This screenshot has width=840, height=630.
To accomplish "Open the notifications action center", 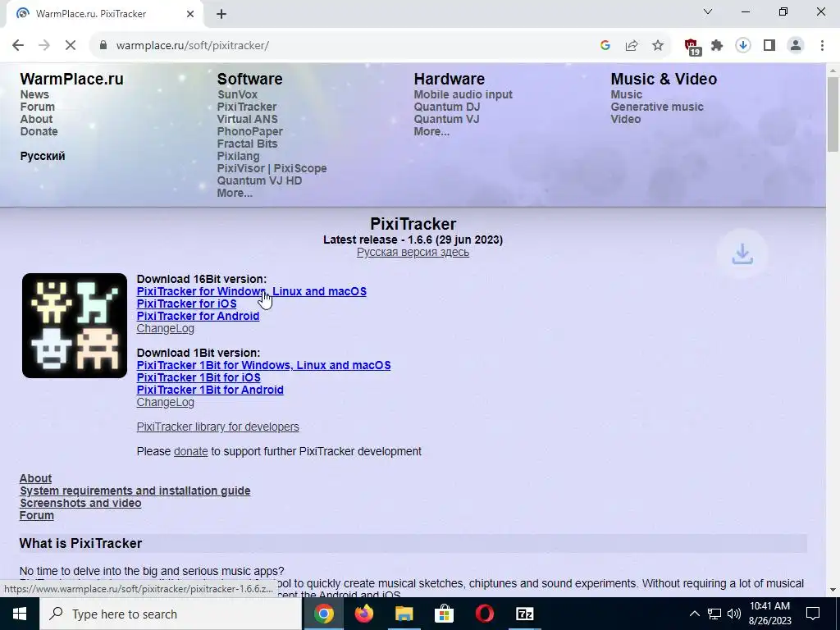I will 813,614.
